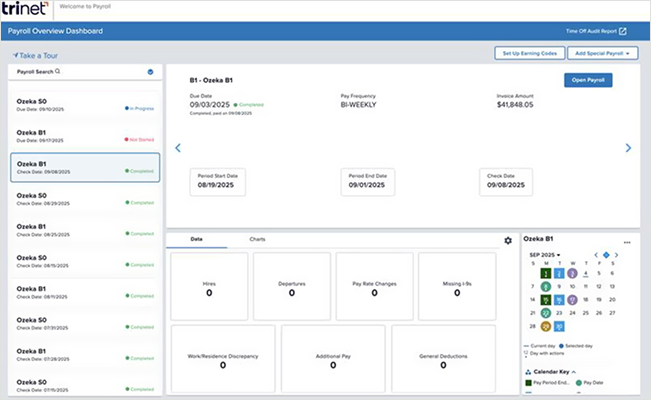Open the SEP 2025 month dropdown
The width and height of the screenshot is (651, 400).
(545, 255)
